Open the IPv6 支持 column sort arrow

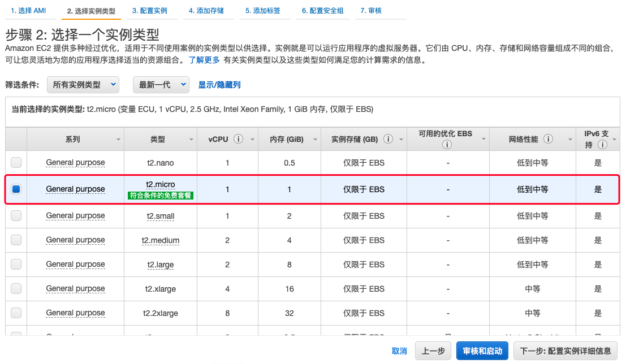coord(615,140)
